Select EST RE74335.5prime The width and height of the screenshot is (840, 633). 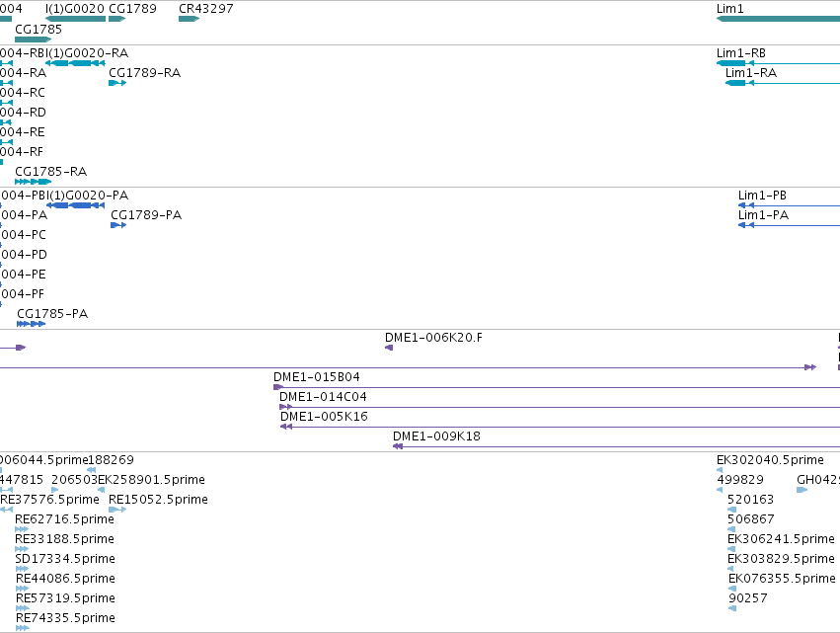[x=22, y=629]
